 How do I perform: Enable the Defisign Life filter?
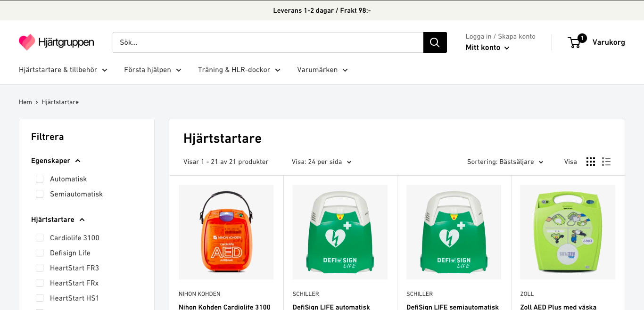coord(40,253)
